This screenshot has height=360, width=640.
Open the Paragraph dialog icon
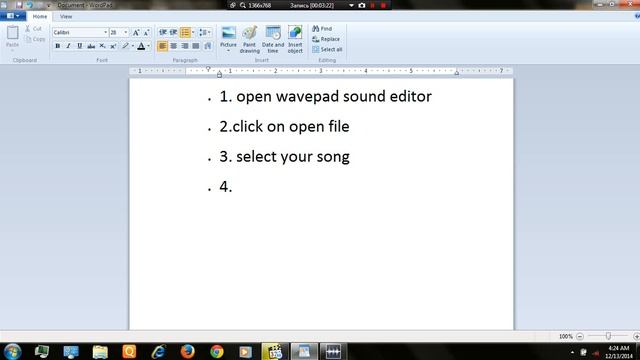click(208, 46)
